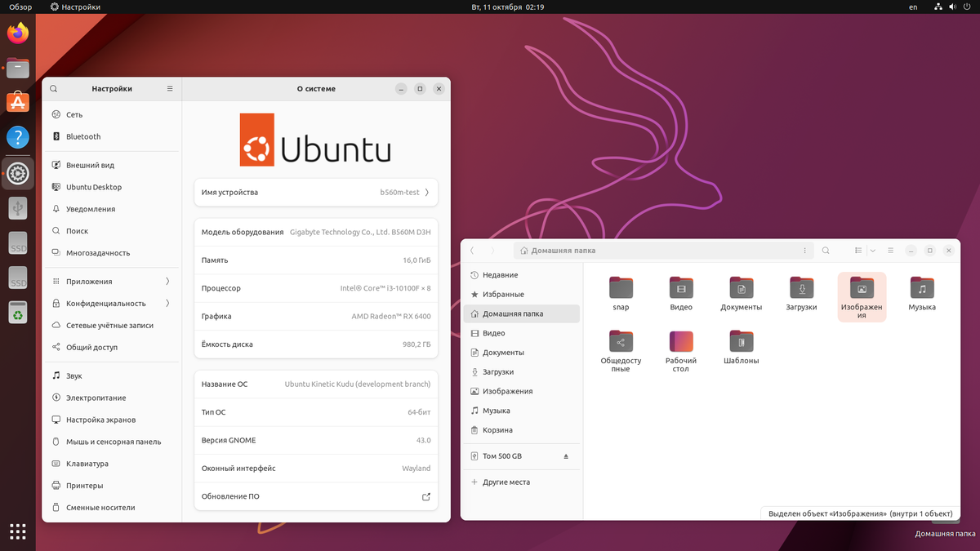Open the Видео folder icon in grid
The width and height of the screenshot is (980, 551).
coord(681,295)
